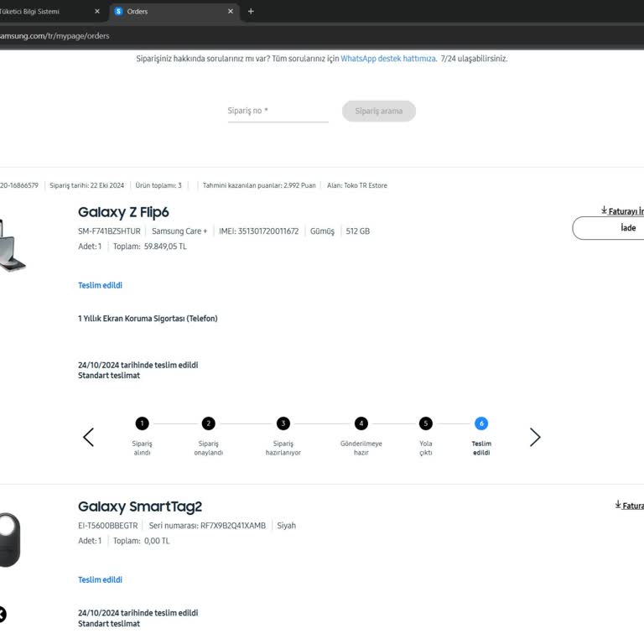The height and width of the screenshot is (644, 644).
Task: Select step 5 Yola çıktı circle
Action: click(426, 423)
